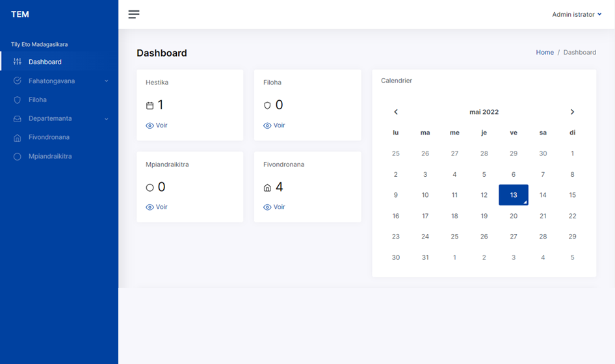Open Mpiandraikitra in the sidebar menu
Image resolution: width=615 pixels, height=364 pixels.
tap(50, 157)
